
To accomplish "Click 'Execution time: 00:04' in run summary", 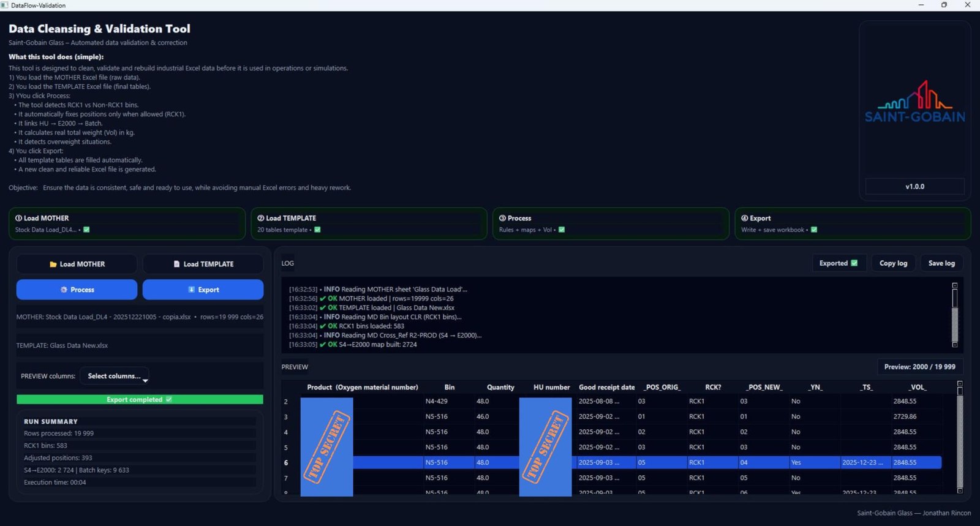I will [55, 483].
